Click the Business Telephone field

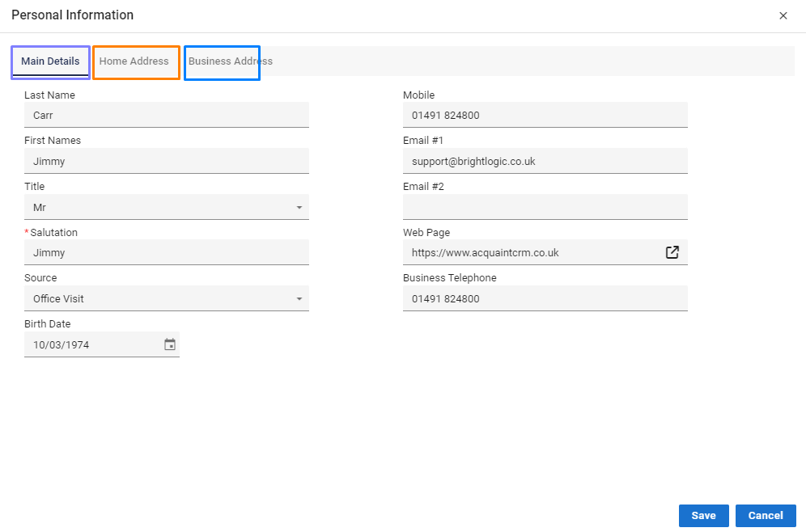(x=545, y=298)
